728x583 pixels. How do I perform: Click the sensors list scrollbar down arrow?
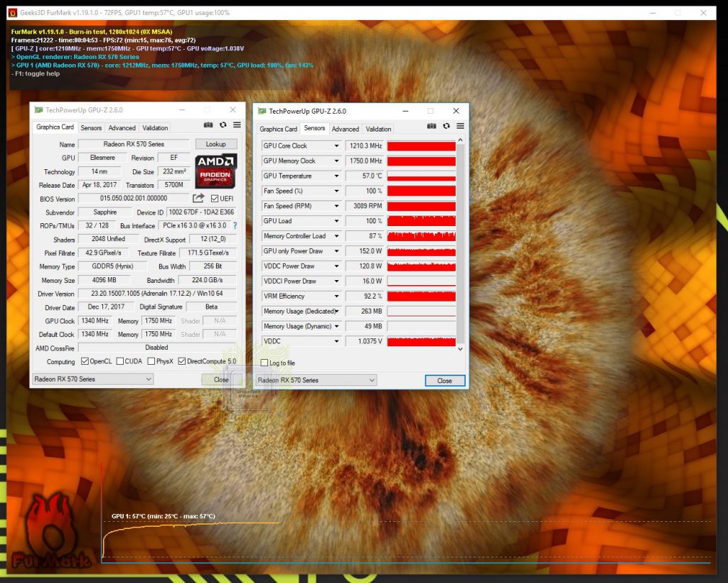(x=460, y=348)
